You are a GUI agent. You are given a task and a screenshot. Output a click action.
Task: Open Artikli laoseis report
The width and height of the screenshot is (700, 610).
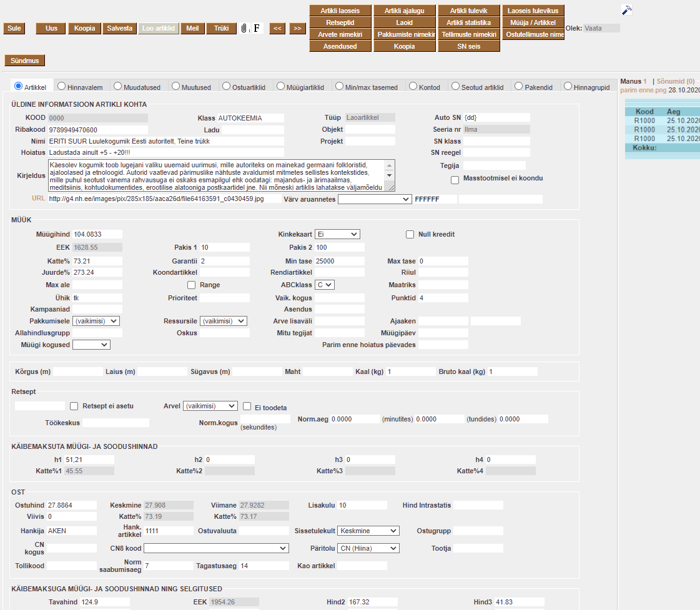coord(340,11)
